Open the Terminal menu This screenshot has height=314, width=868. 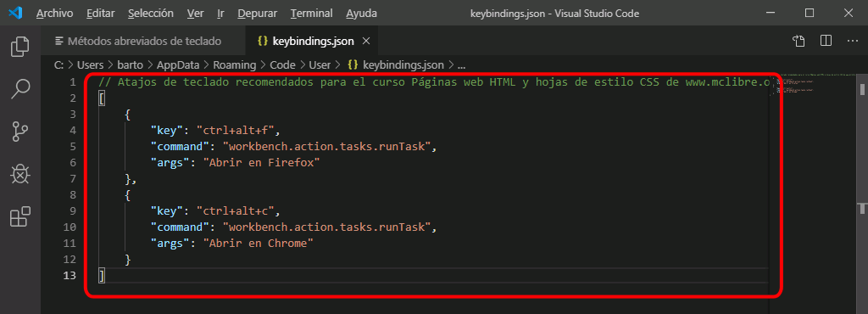click(x=312, y=14)
